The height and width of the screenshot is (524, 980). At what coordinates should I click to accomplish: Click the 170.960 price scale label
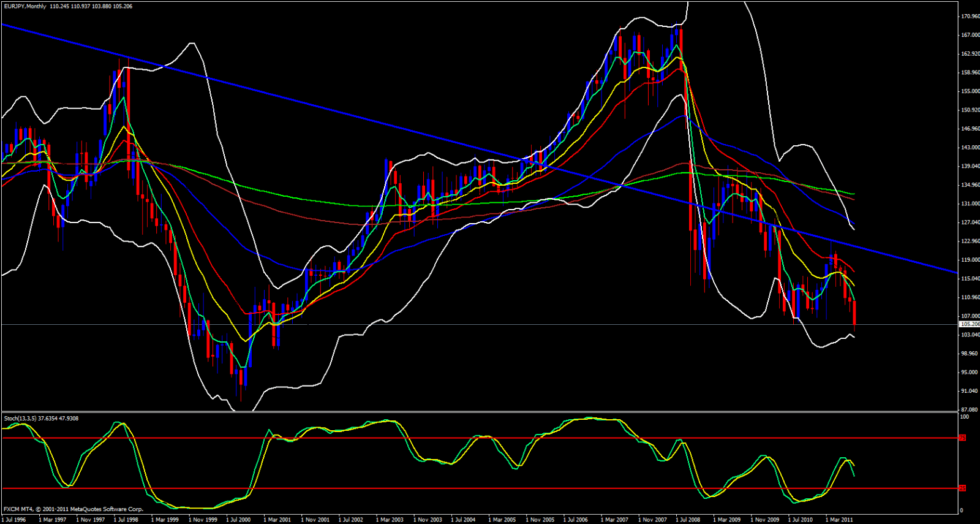coord(970,17)
